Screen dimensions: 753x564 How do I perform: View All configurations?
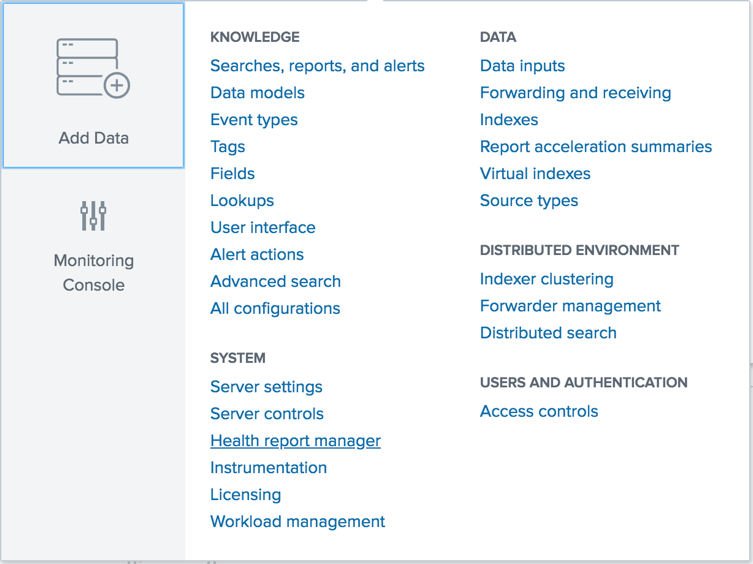coord(275,308)
